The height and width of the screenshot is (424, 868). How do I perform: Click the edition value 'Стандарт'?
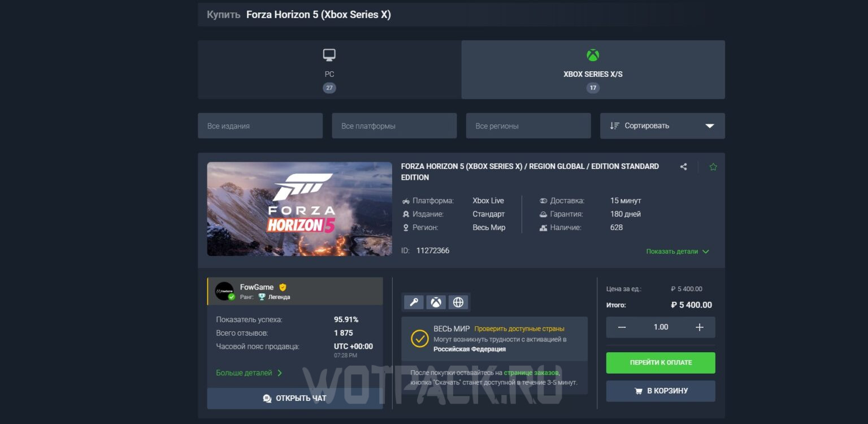click(489, 214)
